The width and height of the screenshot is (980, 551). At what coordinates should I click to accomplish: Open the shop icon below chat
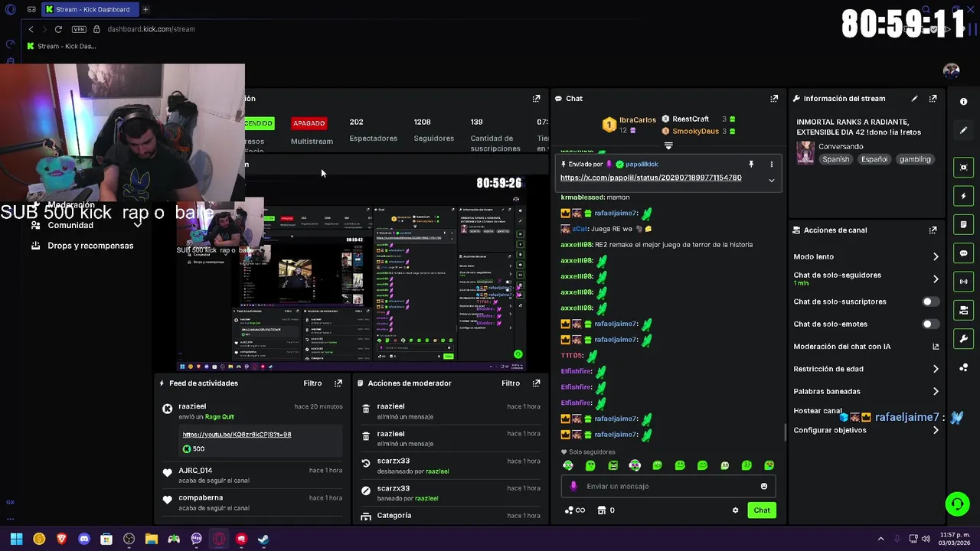coord(602,510)
